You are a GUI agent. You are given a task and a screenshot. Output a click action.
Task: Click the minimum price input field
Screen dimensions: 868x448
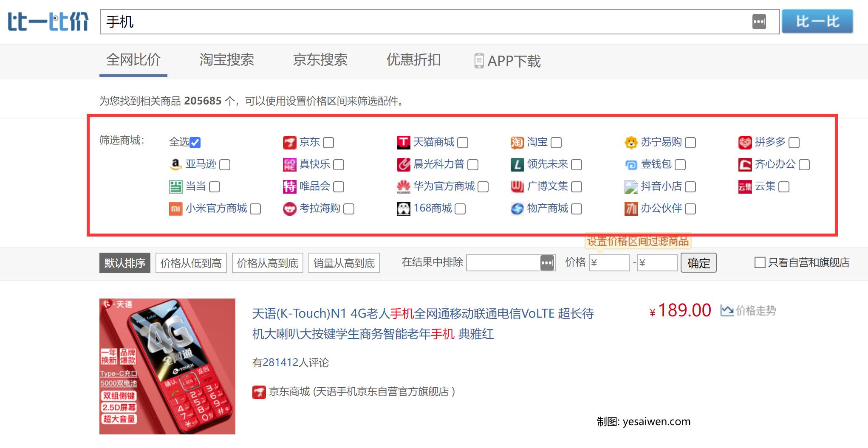point(610,263)
